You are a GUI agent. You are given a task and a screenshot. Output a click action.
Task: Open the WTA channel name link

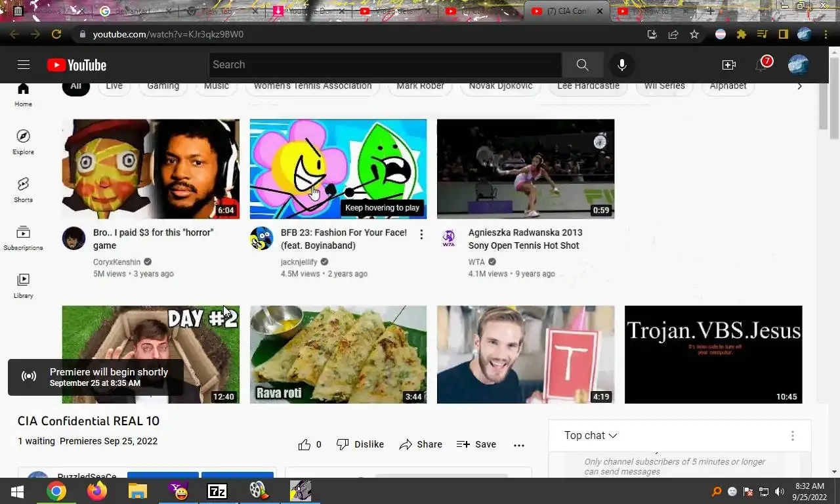(x=476, y=262)
